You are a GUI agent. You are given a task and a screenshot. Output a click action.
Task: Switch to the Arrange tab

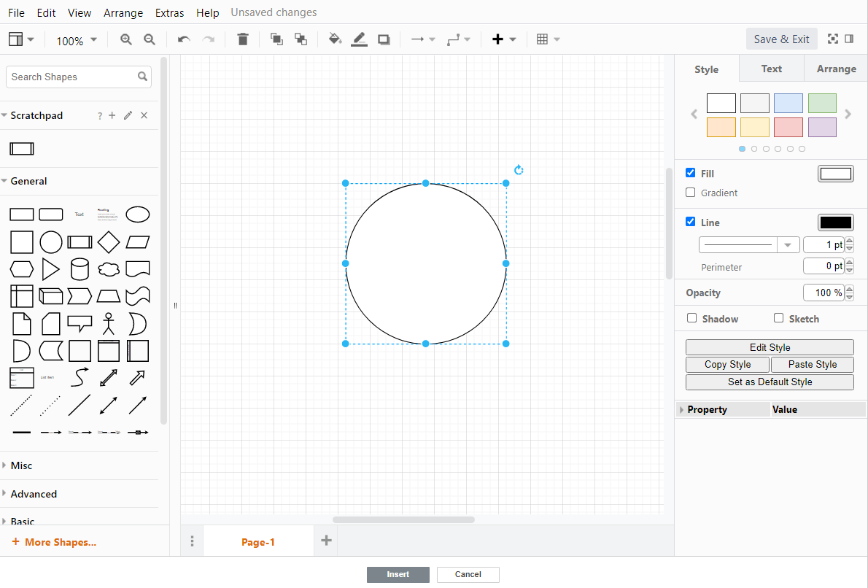(x=836, y=69)
